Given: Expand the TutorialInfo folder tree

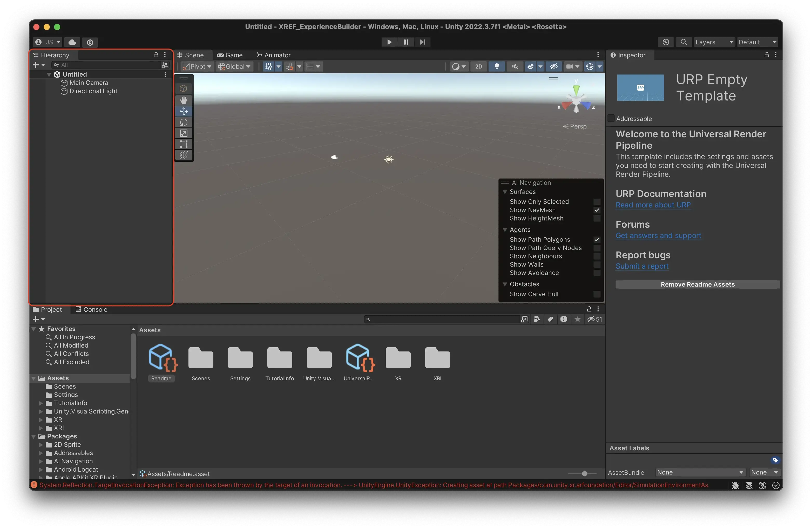Looking at the screenshot, I should pos(40,403).
